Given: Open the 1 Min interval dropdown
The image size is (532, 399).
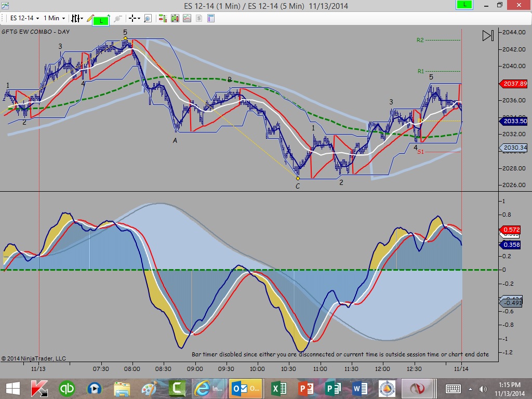Looking at the screenshot, I should tap(54, 18).
